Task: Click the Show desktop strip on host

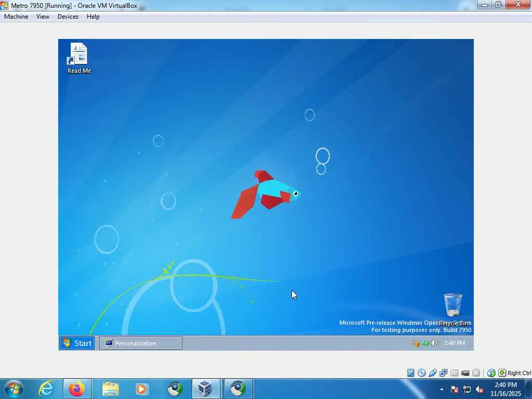Action: click(528, 389)
